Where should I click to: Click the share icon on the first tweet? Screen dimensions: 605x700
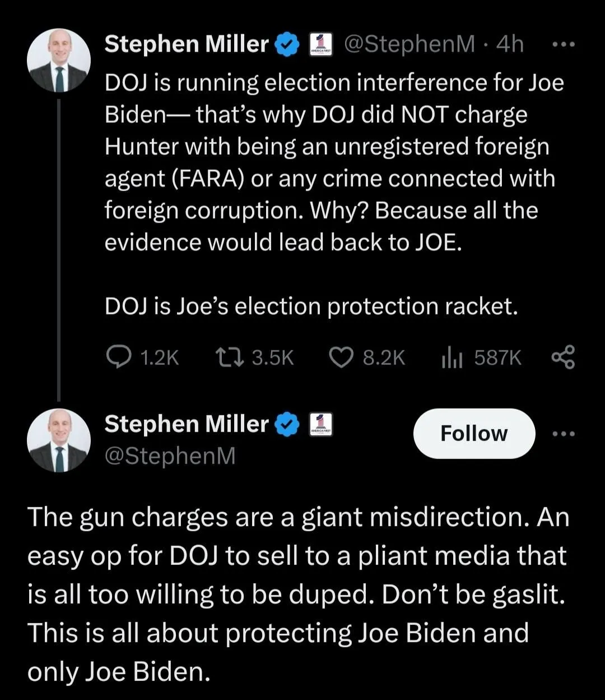[563, 357]
